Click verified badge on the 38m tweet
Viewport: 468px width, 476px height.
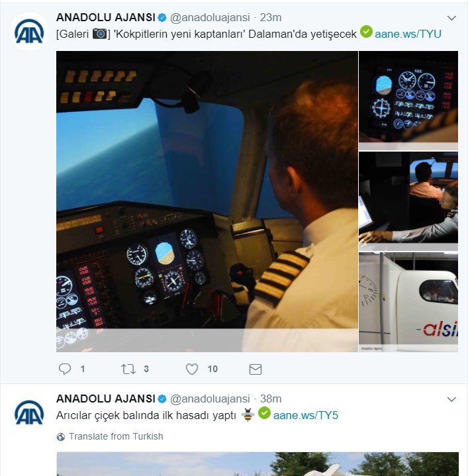162,399
